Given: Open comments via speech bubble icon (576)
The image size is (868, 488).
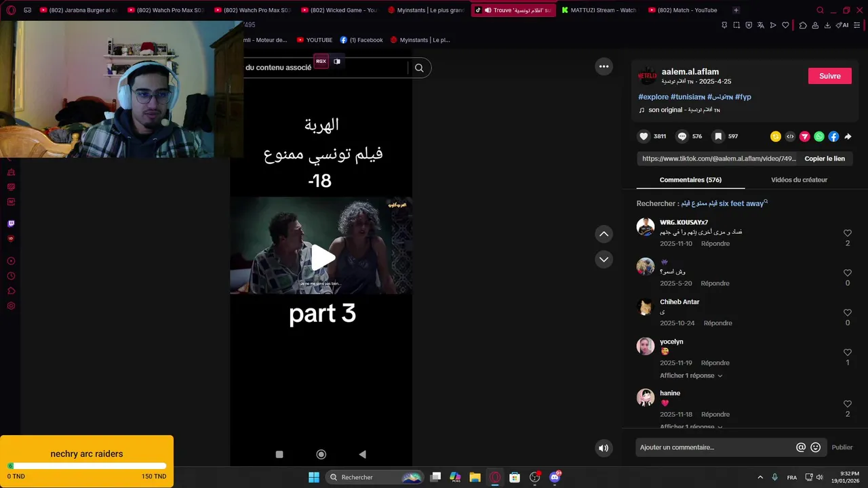Looking at the screenshot, I should point(682,136).
